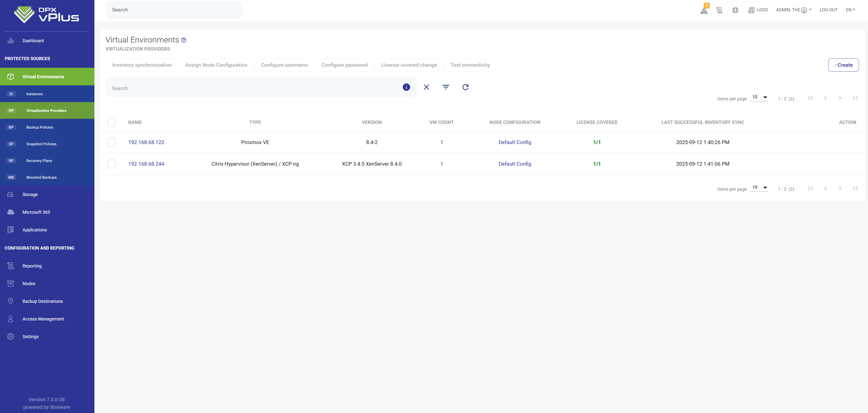This screenshot has width=868, height=413.
Task: Open the help lifebuoy icon in header
Action: (736, 10)
